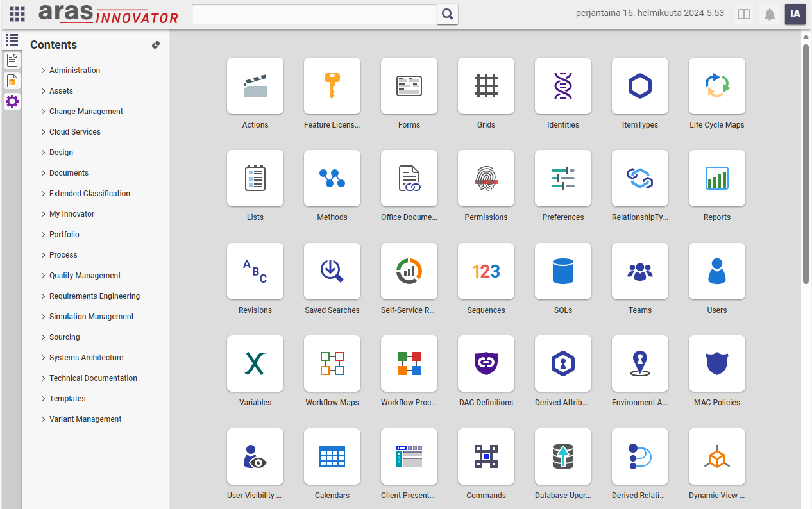Open the Actions tile
812x509 pixels.
tap(255, 87)
